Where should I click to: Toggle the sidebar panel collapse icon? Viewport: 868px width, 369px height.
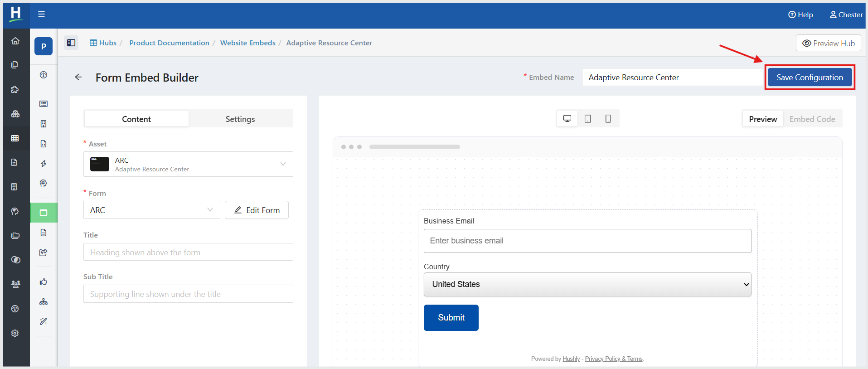pyautogui.click(x=71, y=43)
